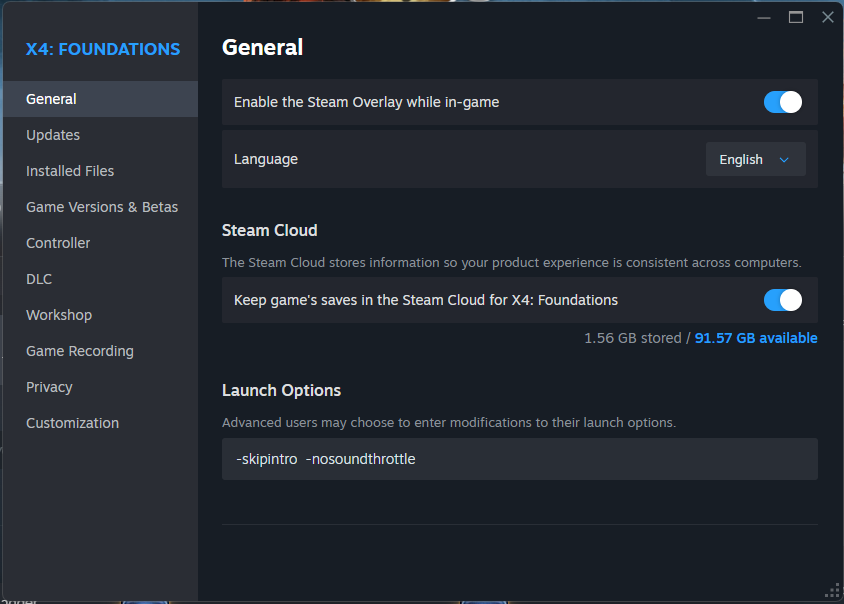This screenshot has width=844, height=604.
Task: Switch to Game Recording settings
Action: point(100,352)
